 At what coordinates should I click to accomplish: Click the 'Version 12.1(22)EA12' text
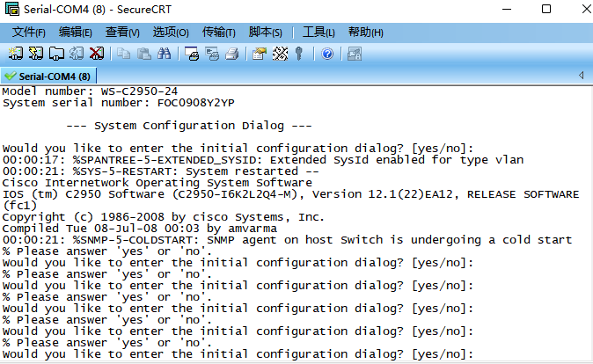(383, 194)
